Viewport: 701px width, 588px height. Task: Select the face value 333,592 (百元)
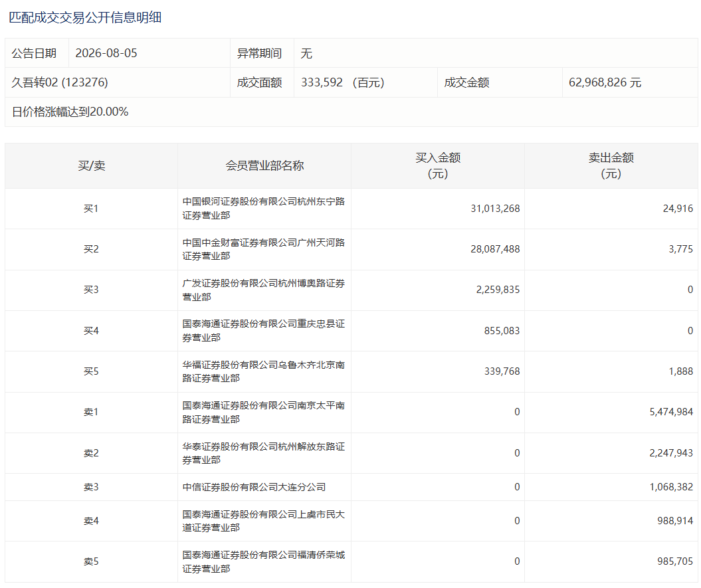[342, 82]
